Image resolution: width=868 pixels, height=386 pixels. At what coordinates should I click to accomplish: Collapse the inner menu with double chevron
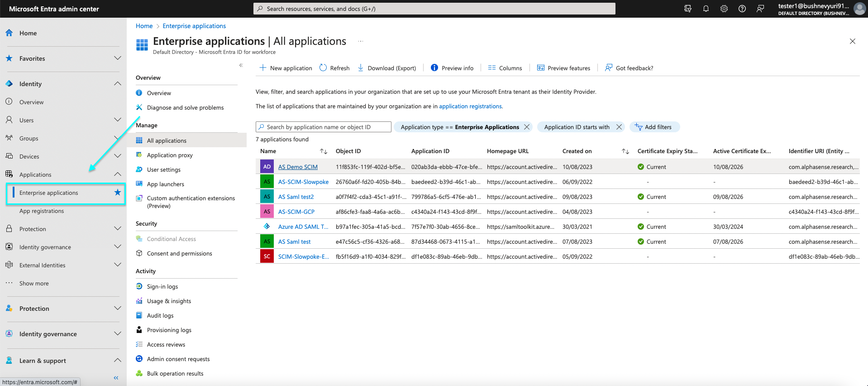[241, 65]
